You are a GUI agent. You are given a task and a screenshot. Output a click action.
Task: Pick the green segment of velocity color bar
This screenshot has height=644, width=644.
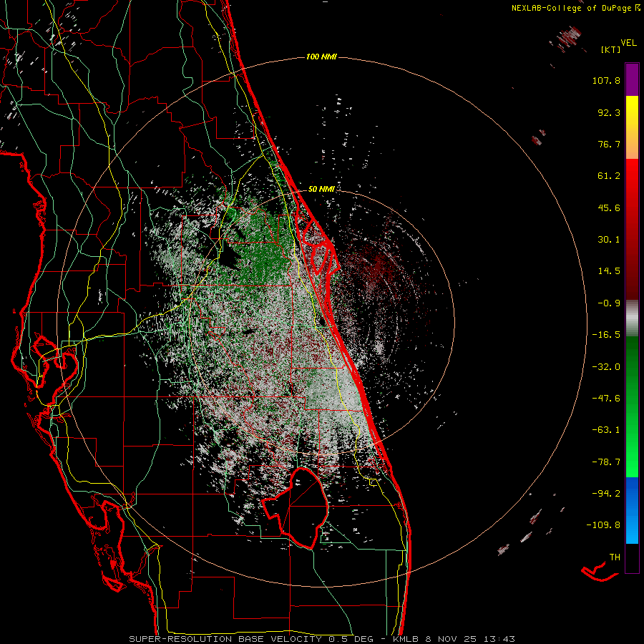632,406
